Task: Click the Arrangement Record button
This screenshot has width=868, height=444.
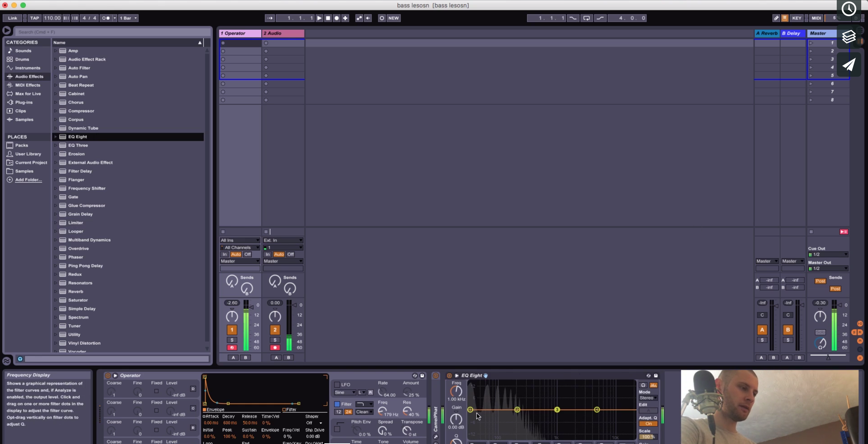Action: point(337,18)
